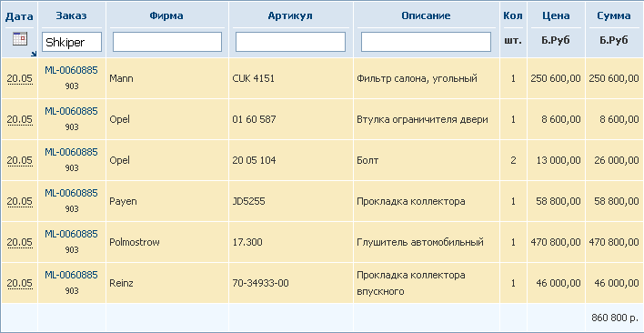Click date 20.05 in the Mann row
The height and width of the screenshot is (333, 644).
[19, 78]
